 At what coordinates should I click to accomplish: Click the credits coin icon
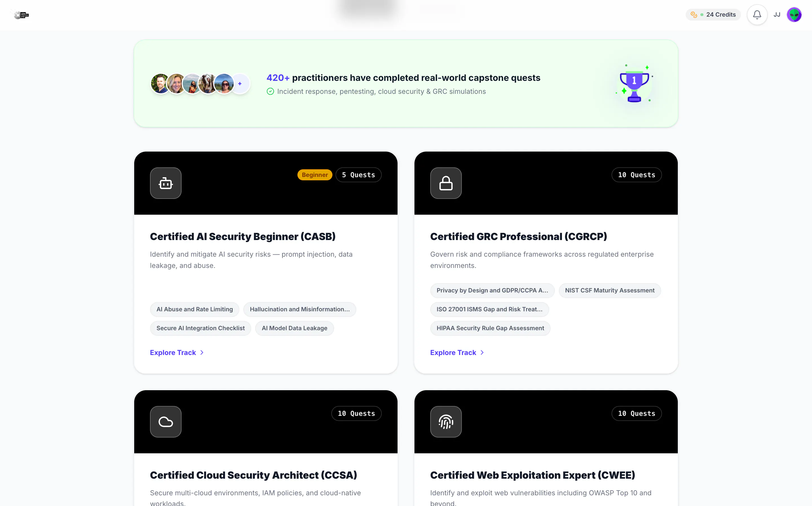pos(694,15)
